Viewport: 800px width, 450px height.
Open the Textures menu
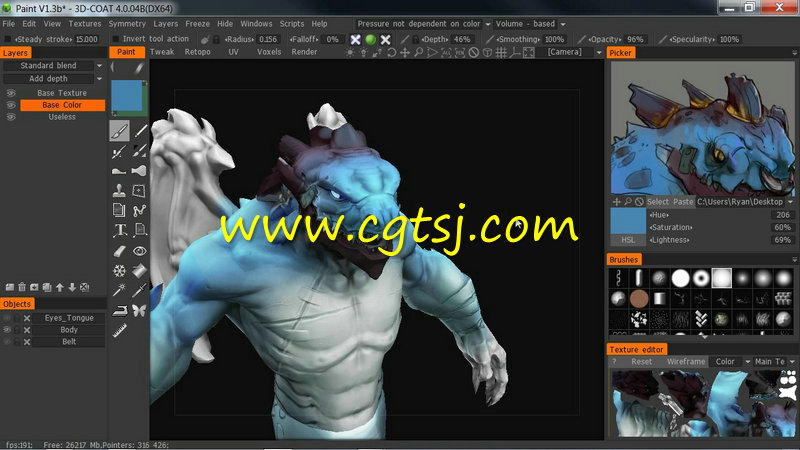(x=85, y=24)
